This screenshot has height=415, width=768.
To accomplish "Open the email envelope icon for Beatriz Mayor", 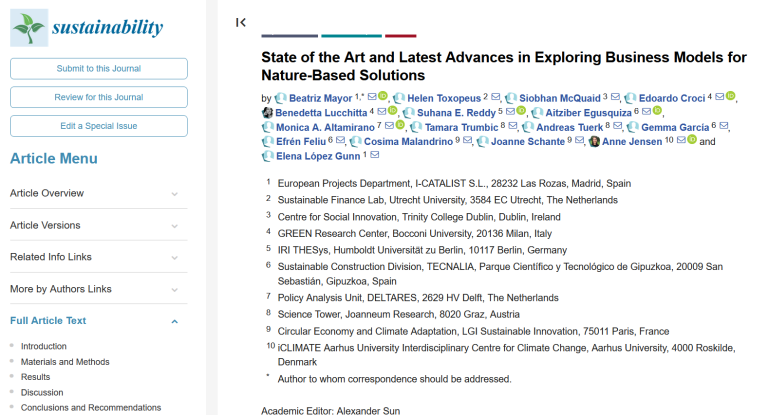I will coord(372,98).
